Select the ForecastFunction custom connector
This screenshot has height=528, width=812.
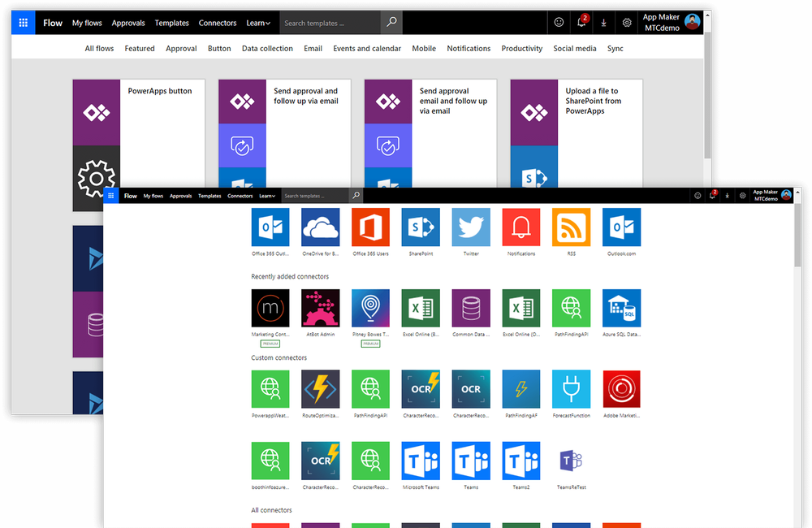pyautogui.click(x=571, y=390)
